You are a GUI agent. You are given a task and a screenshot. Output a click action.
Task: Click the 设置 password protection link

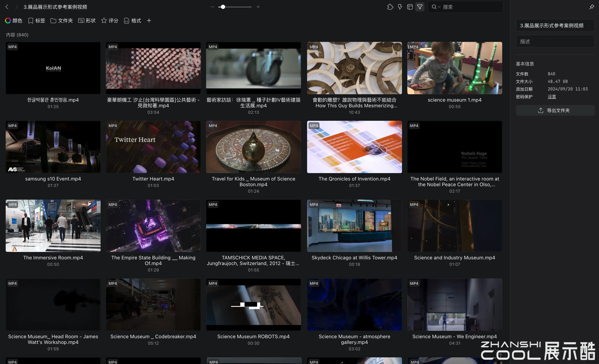pos(552,97)
